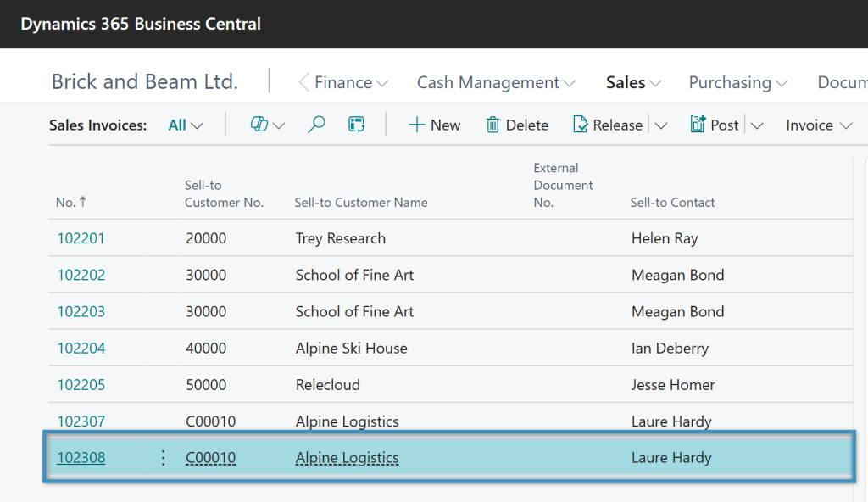Click the Post button

click(x=714, y=126)
